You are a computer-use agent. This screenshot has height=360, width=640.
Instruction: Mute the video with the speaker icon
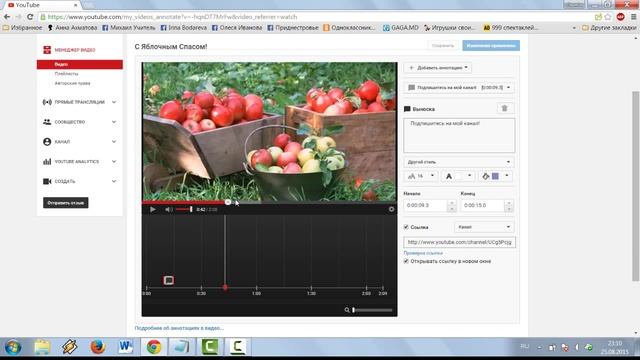click(169, 209)
